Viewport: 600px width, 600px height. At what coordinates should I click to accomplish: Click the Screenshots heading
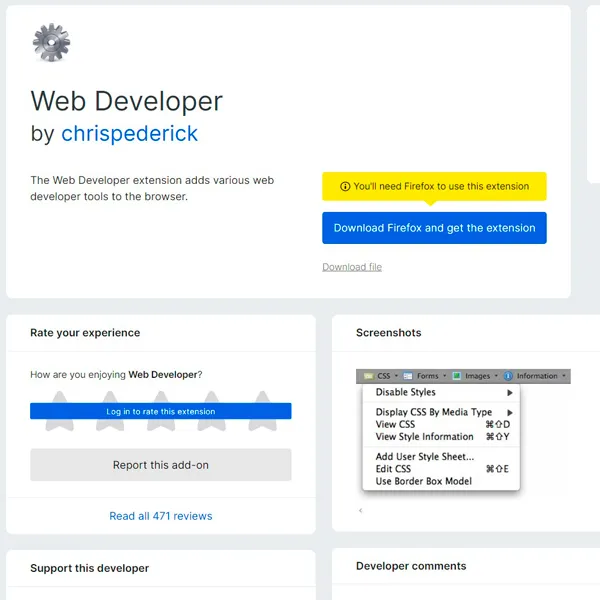click(388, 333)
